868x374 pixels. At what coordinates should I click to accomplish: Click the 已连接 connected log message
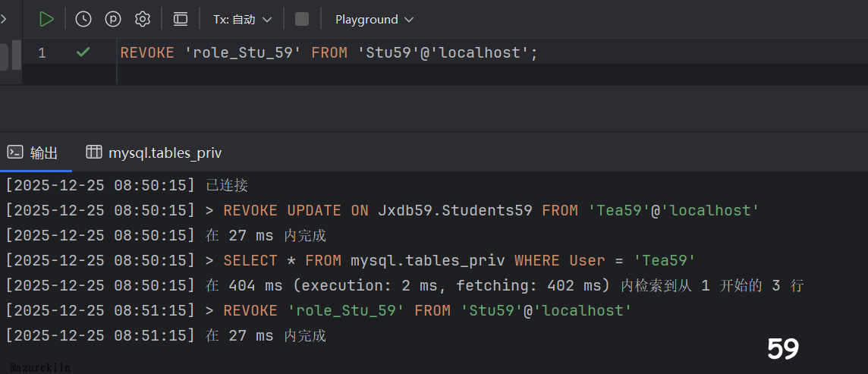[x=227, y=185]
